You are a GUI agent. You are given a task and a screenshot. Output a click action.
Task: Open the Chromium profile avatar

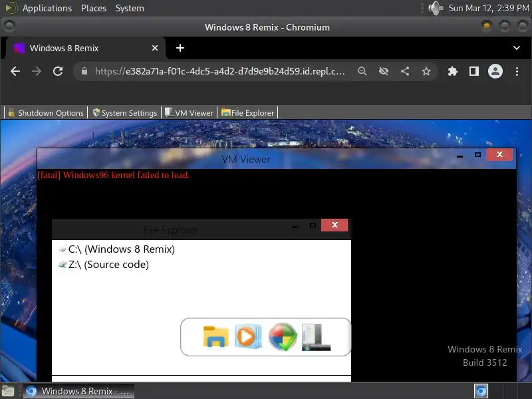point(495,71)
